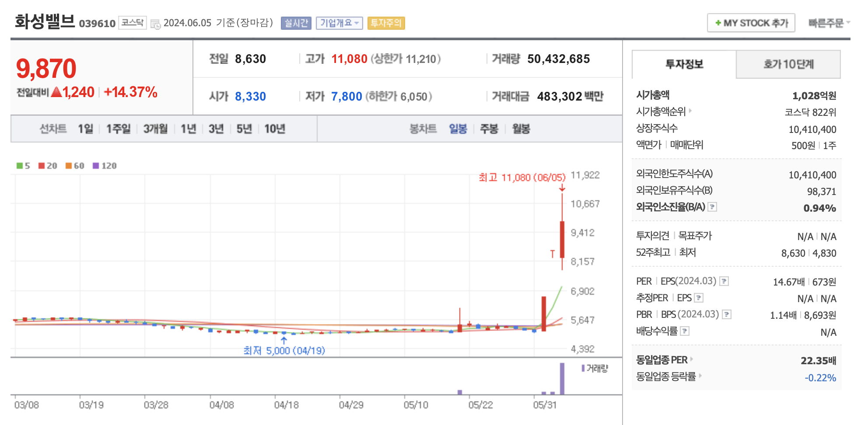Click the purple 거래량 volume legend marker
This screenshot has height=425, width=868.
(583, 368)
